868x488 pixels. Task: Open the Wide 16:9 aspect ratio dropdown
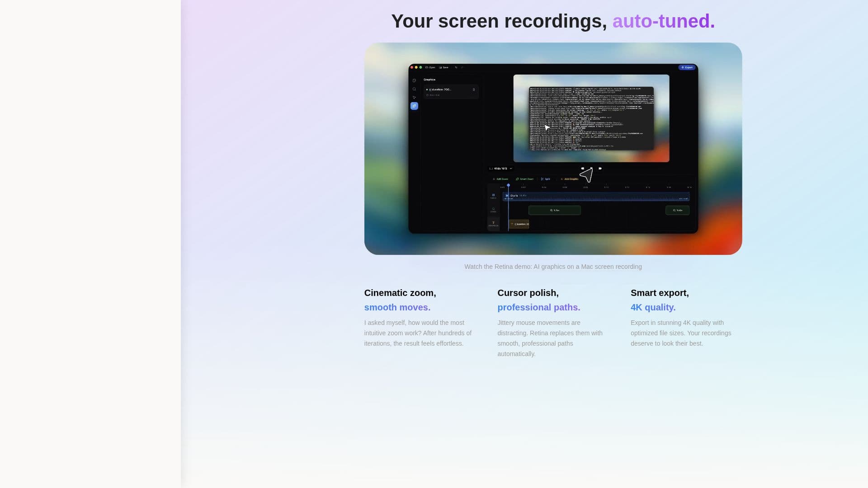coord(500,169)
